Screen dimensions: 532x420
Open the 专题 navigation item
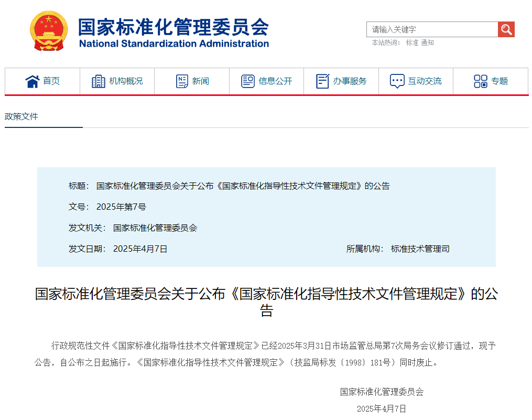[491, 81]
